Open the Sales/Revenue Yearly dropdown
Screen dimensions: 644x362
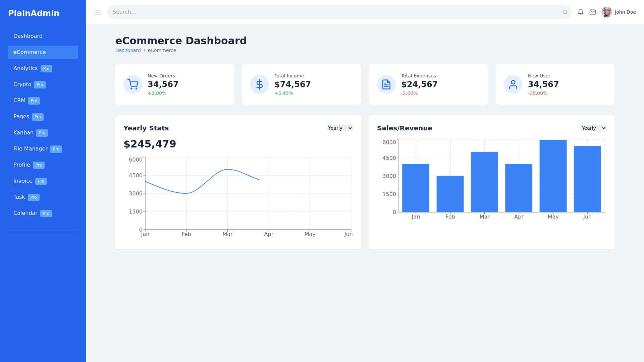593,128
